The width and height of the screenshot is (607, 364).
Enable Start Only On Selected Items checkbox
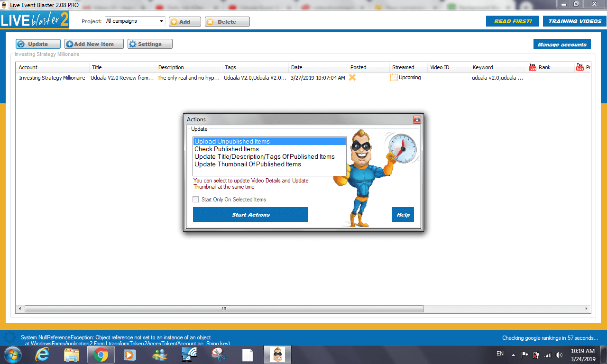pyautogui.click(x=196, y=200)
